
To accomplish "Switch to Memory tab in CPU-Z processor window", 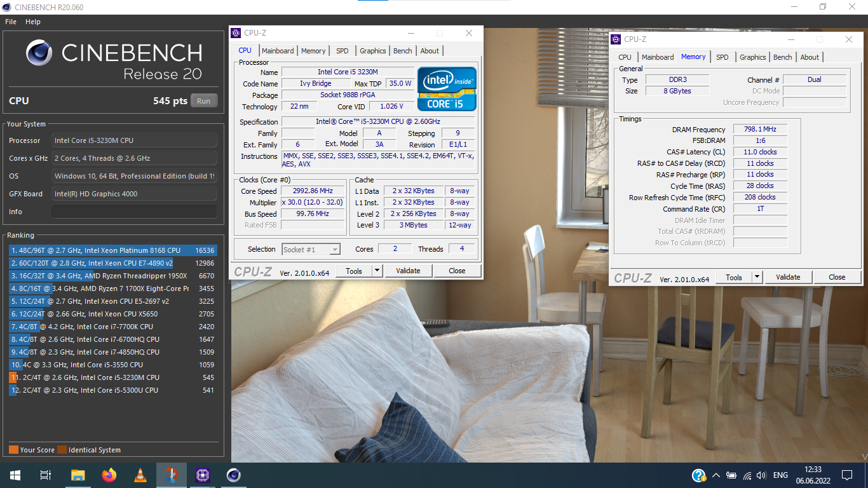I will click(x=313, y=51).
